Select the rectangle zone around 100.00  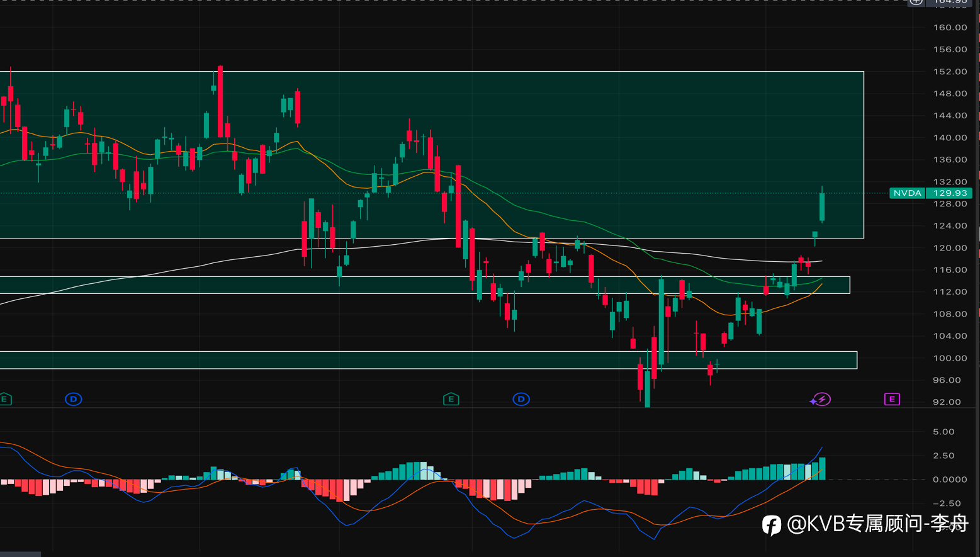coord(428,360)
